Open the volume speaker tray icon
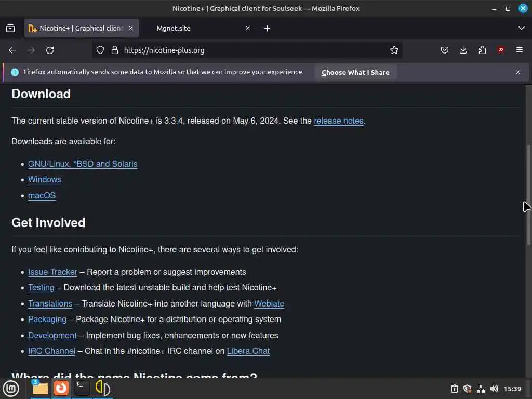This screenshot has height=399, width=532. [x=494, y=389]
